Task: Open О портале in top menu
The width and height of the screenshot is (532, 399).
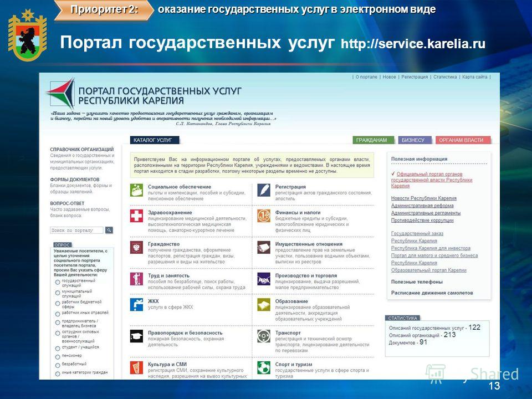Action: [366, 77]
